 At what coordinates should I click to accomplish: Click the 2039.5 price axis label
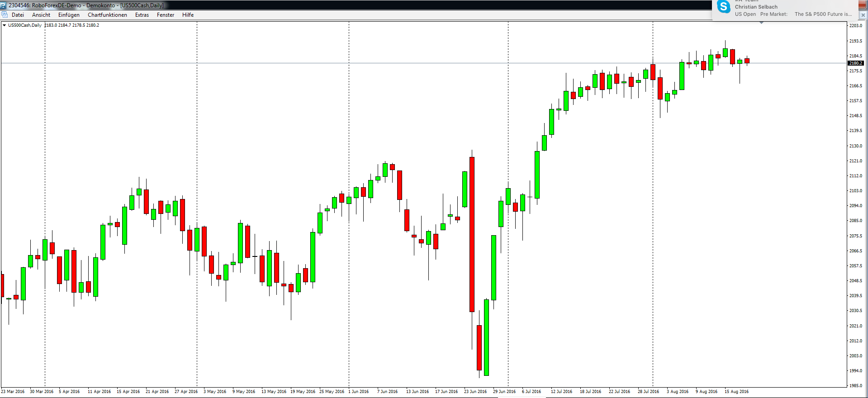(856, 296)
